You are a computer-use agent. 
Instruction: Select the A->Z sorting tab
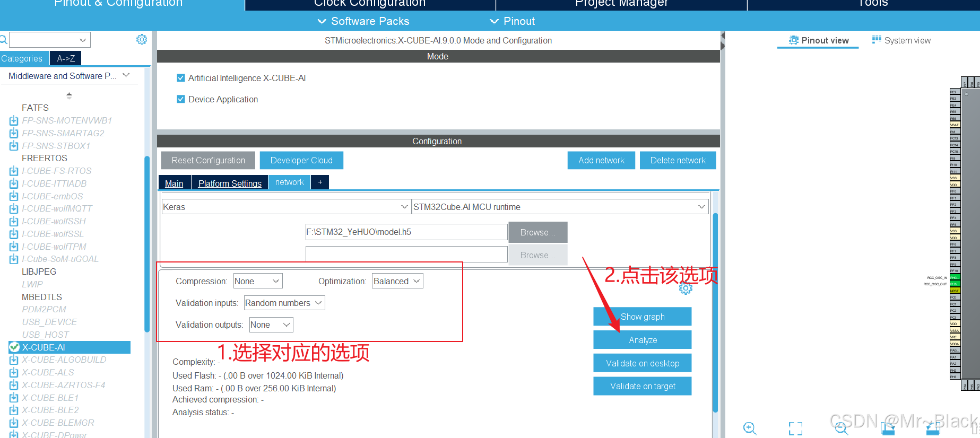(66, 58)
